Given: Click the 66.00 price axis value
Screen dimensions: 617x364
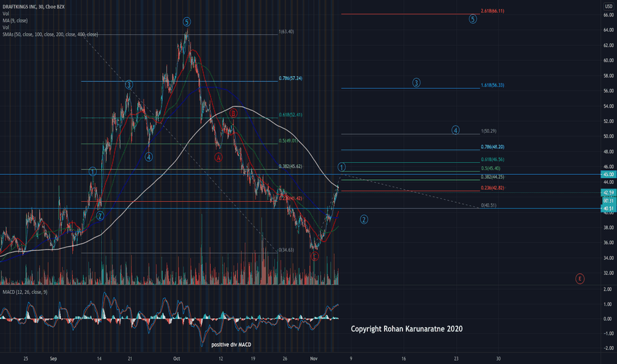Looking at the screenshot, I should (x=608, y=15).
